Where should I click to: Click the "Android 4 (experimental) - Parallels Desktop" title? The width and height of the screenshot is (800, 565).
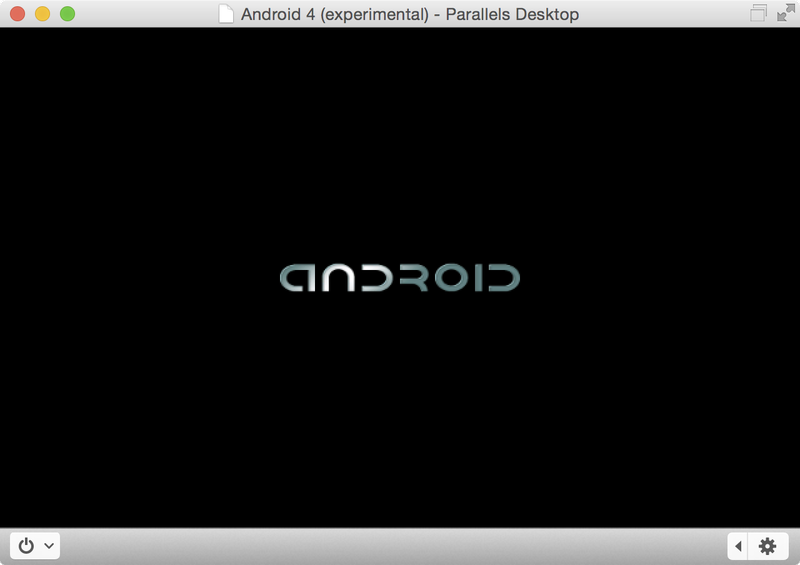click(x=410, y=14)
